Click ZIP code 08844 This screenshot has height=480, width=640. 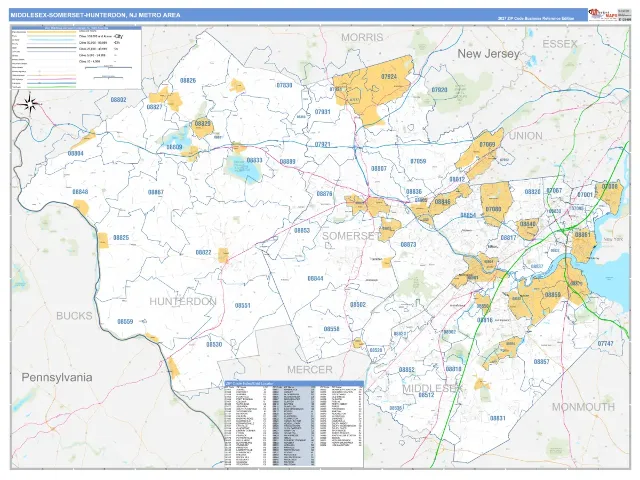point(315,279)
